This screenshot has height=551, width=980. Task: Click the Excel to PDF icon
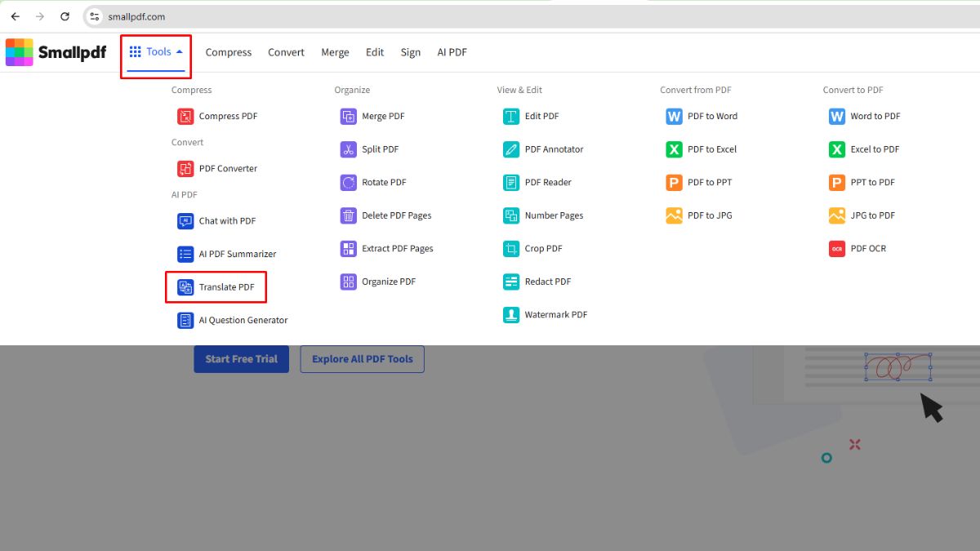[x=837, y=149]
